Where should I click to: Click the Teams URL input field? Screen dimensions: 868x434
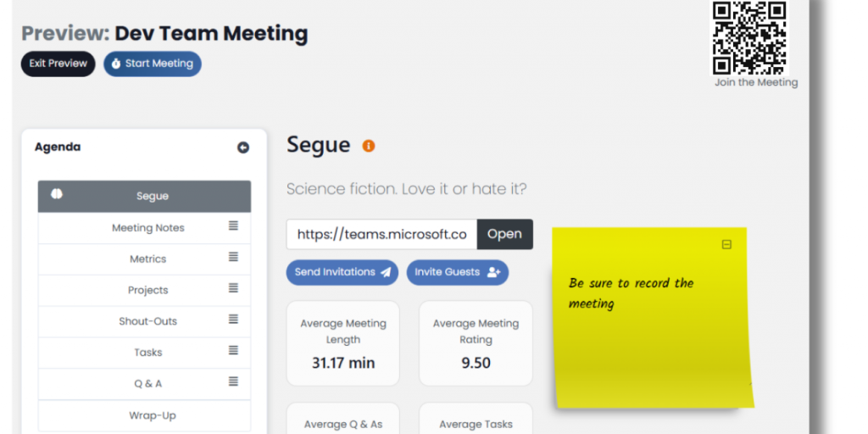coord(381,234)
